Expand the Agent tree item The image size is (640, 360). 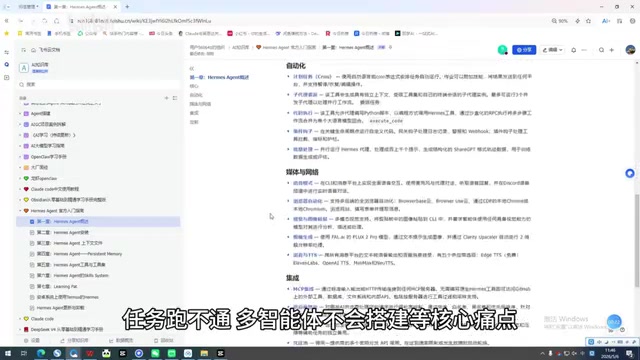(x=20, y=113)
